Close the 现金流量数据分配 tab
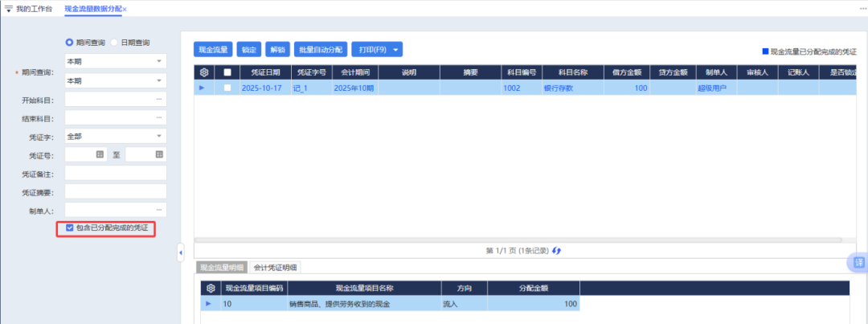868x324 pixels. click(125, 10)
